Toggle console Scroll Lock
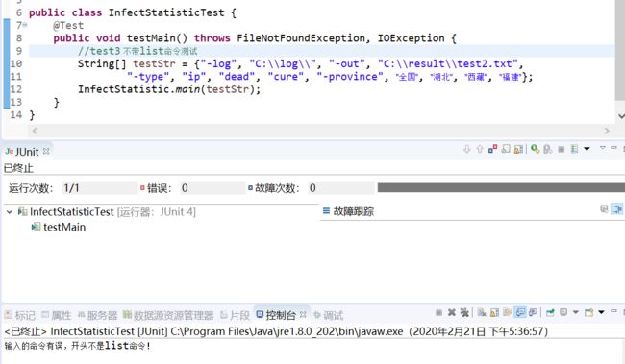The image size is (625, 364). [494, 313]
